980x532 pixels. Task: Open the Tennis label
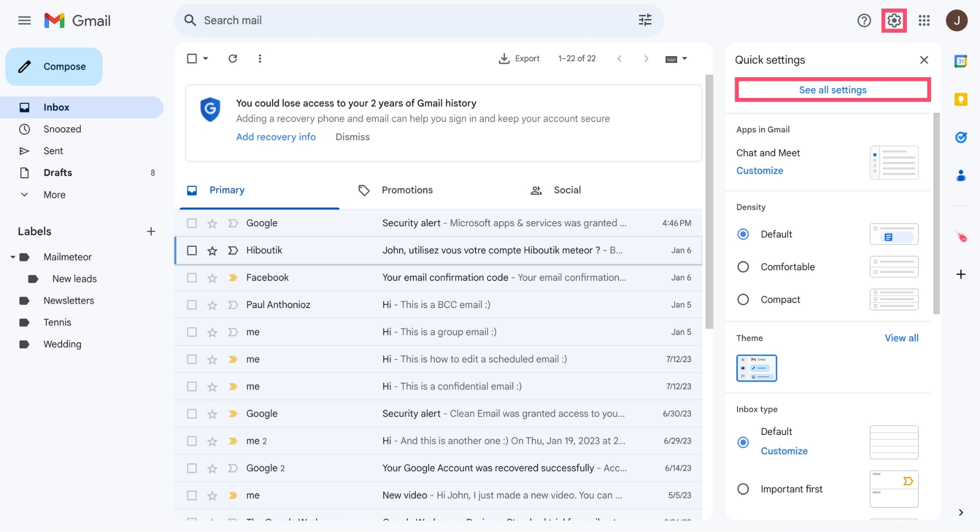57,323
